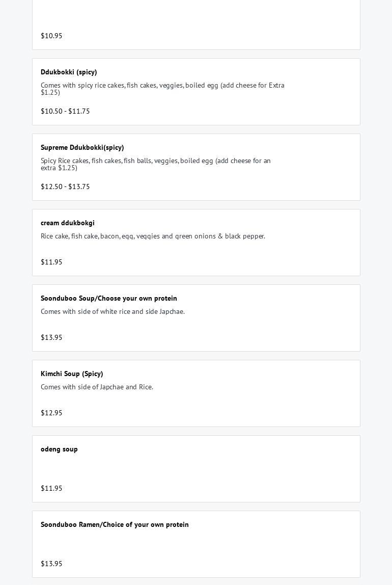Click the odeng soup $11.95 price
This screenshot has width=392, height=585.
click(x=51, y=488)
